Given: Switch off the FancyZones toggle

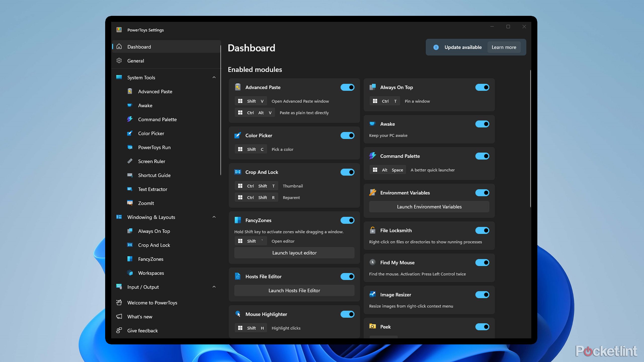Looking at the screenshot, I should pos(347,220).
